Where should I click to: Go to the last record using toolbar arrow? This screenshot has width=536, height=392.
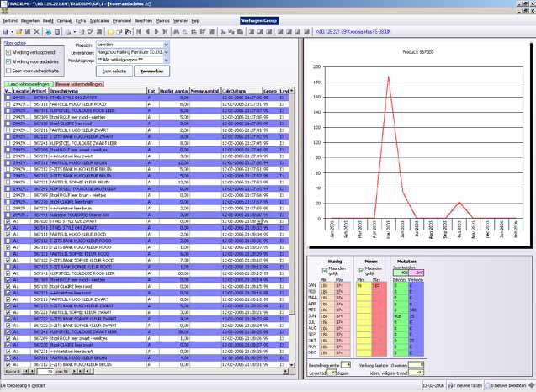[166, 31]
